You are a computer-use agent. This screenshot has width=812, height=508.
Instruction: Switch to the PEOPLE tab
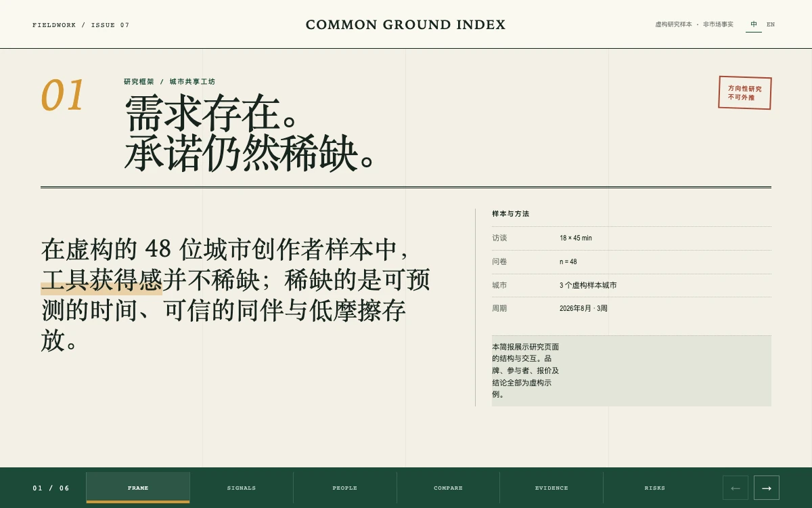click(x=345, y=488)
